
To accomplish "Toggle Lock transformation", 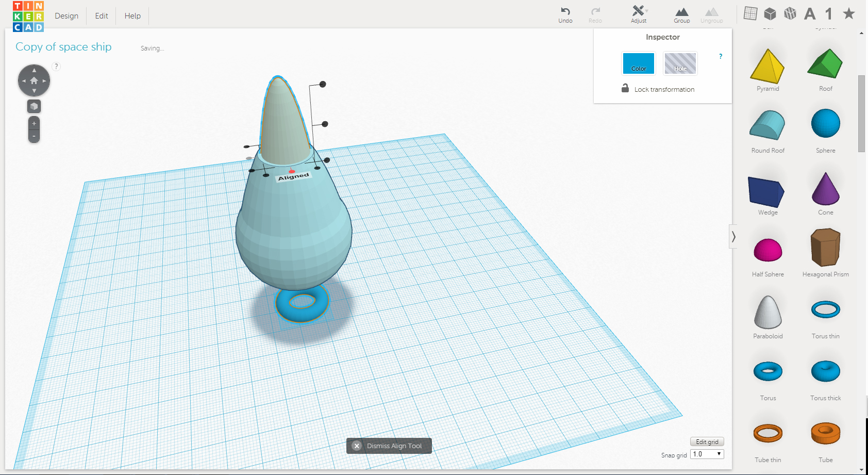I will [658, 89].
